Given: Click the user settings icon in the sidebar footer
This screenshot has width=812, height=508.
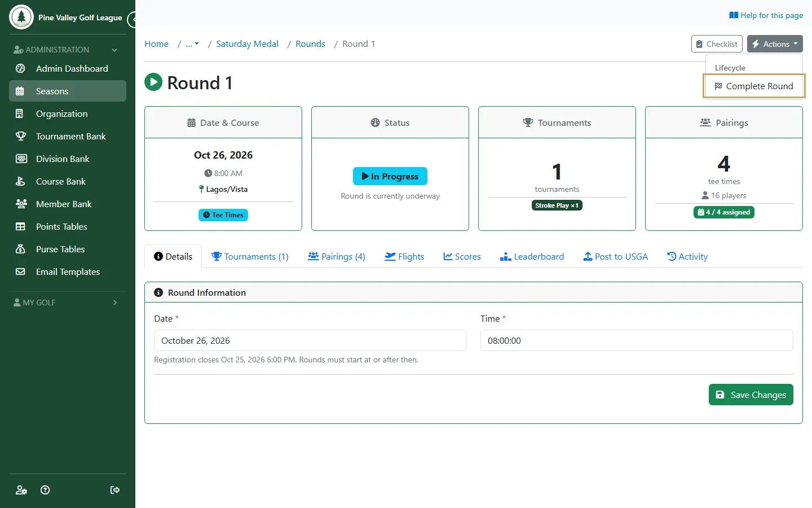Looking at the screenshot, I should pyautogui.click(x=21, y=490).
